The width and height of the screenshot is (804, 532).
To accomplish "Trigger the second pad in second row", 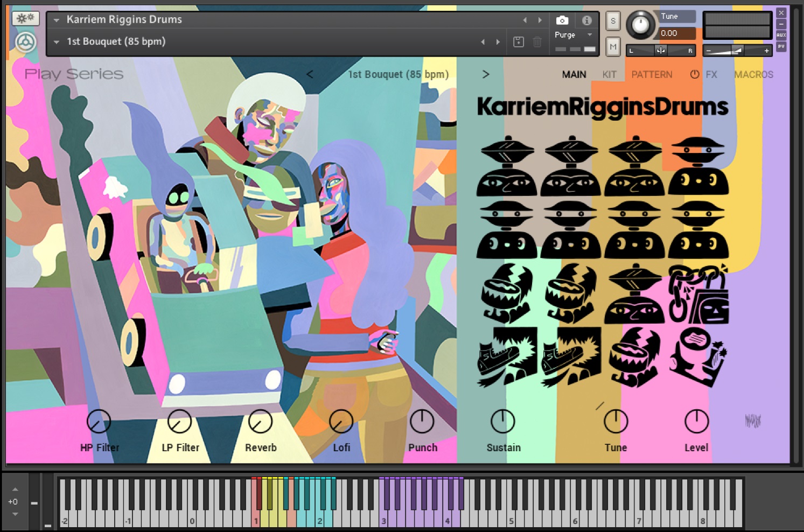I will tap(570, 230).
